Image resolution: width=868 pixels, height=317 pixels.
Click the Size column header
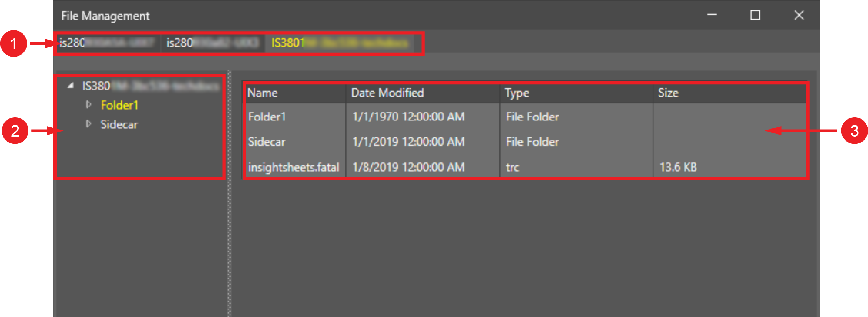coord(668,93)
